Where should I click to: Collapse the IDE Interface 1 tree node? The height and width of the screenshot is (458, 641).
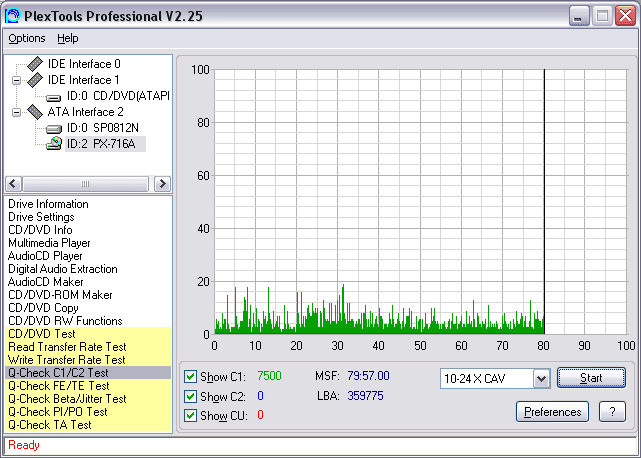(16, 80)
